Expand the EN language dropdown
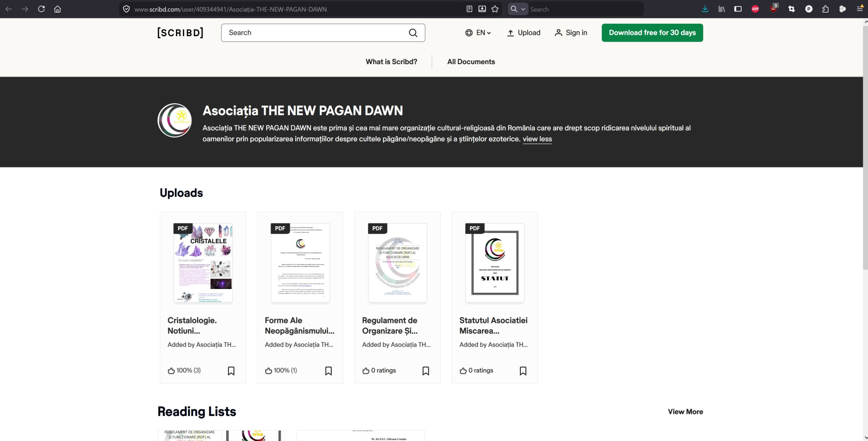868x441 pixels. [x=478, y=33]
